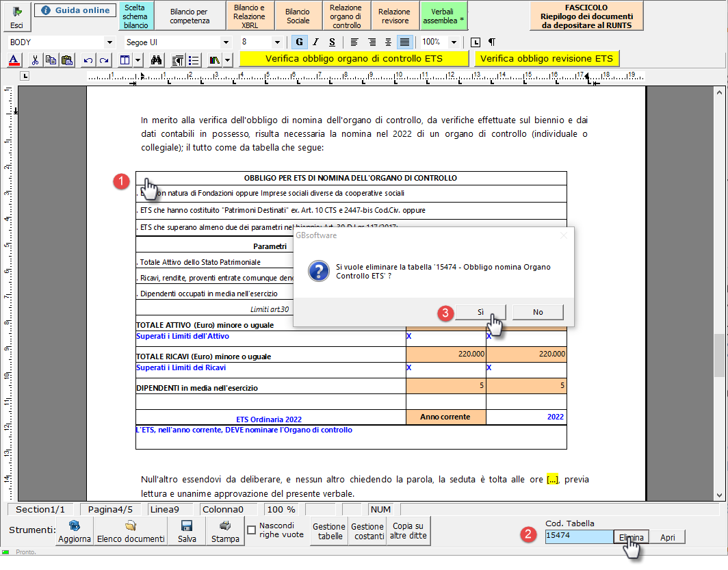Screen dimensions: 728x570
Task: Click vertical scrollbar up arrow
Action: point(719,92)
